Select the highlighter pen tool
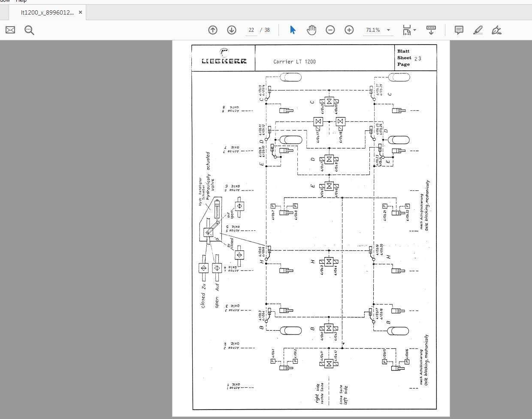This screenshot has width=532, height=419. (478, 30)
